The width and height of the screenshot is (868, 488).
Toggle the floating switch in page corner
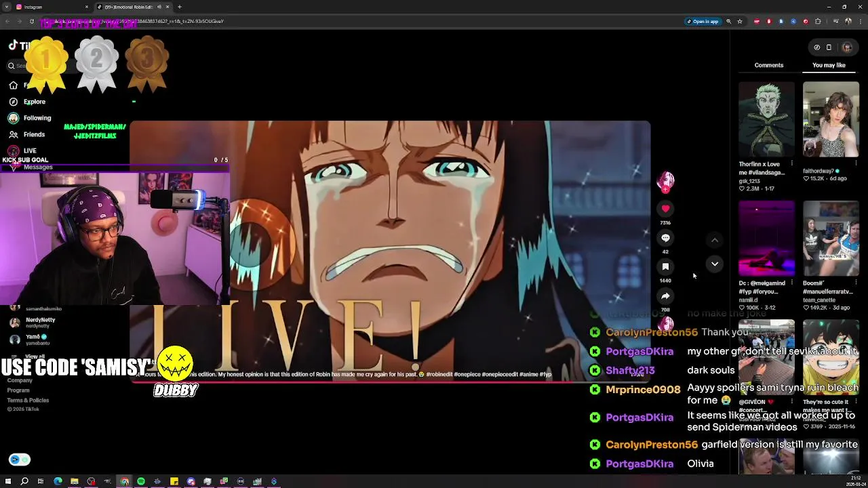(20, 460)
